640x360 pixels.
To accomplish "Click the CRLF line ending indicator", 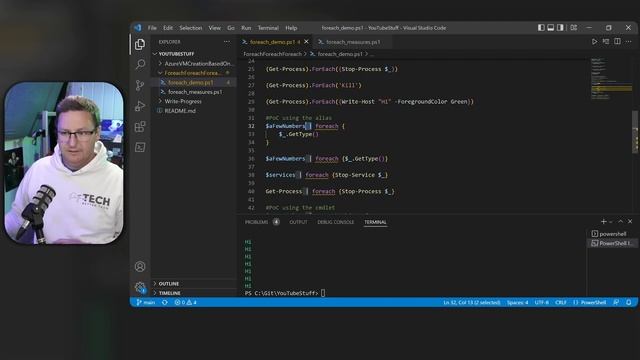I will (560, 302).
